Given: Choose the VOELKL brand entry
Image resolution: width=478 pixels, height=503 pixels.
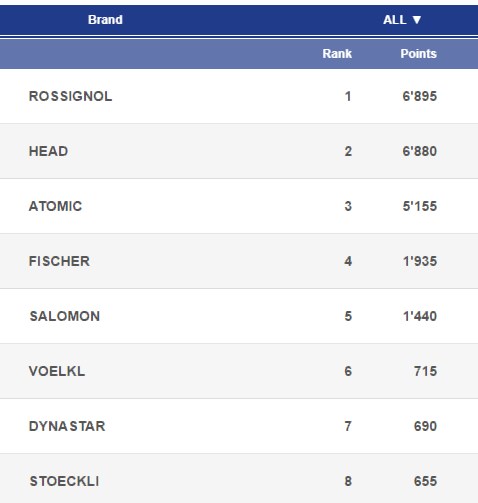Looking at the screenshot, I should (x=57, y=371).
